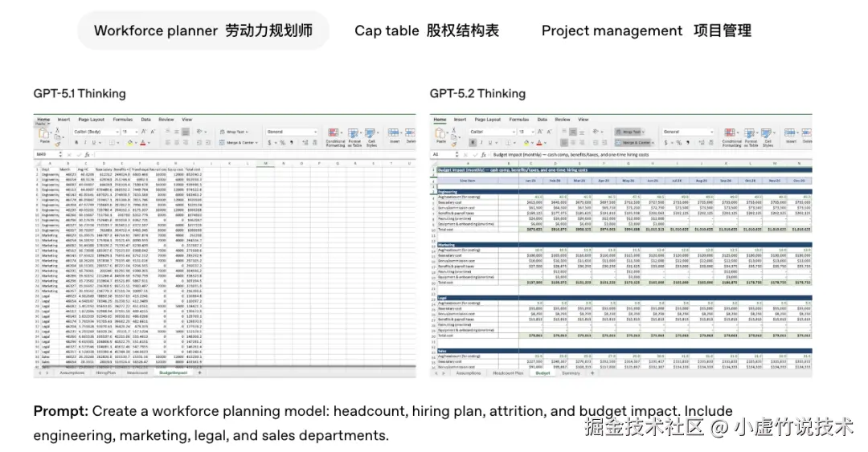This screenshot has width=868, height=452.
Task: Click Paste icon in GPT-5.1 spreadsheet
Action: pyautogui.click(x=43, y=133)
